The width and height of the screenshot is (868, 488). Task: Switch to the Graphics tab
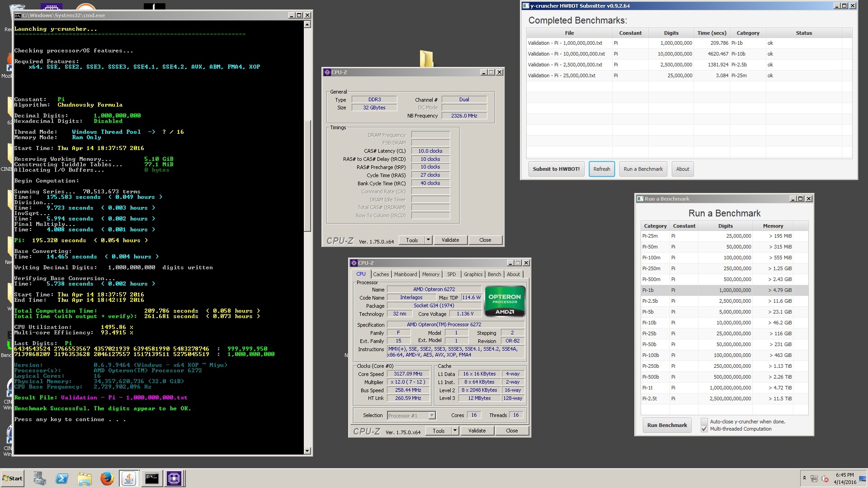pyautogui.click(x=473, y=274)
